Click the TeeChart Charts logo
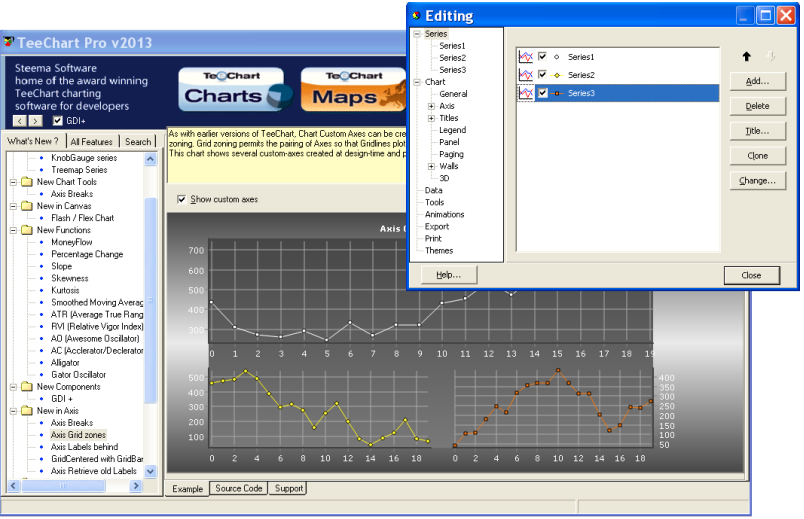 point(235,89)
